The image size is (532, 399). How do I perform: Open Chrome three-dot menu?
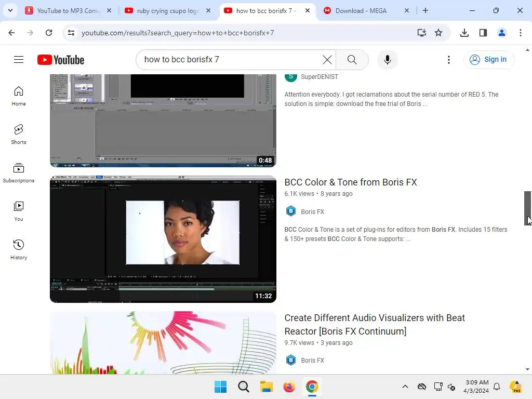click(x=521, y=33)
